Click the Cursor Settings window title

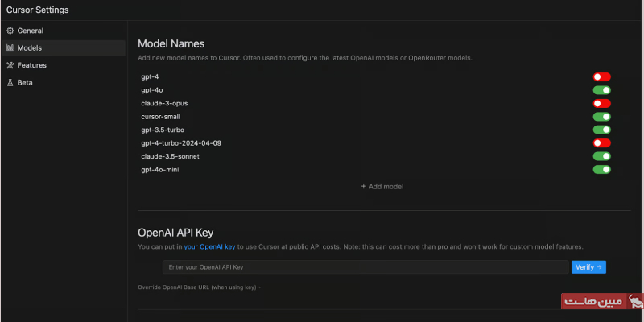click(37, 10)
